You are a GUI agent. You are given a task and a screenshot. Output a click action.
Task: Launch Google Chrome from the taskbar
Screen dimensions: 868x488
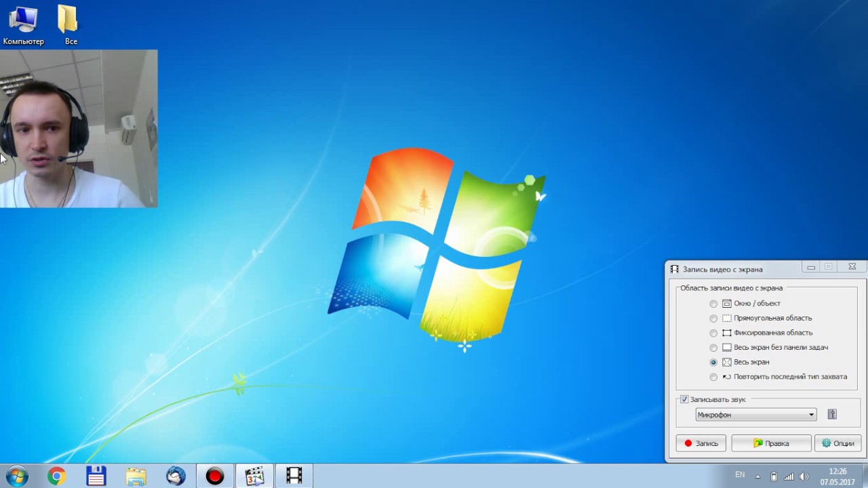(56, 476)
